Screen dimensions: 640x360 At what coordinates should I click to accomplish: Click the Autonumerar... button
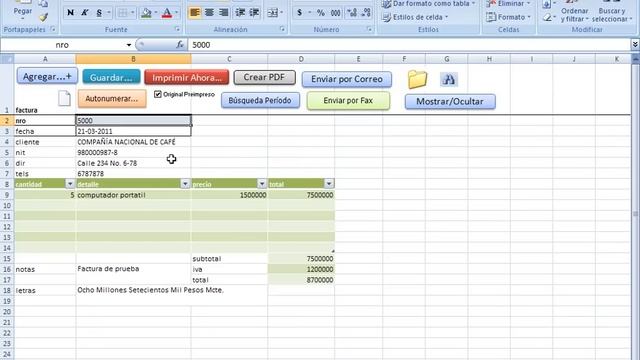(112, 99)
